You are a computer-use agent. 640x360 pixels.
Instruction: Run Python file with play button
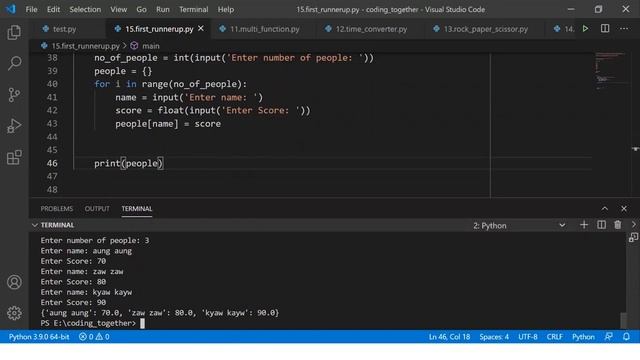(585, 29)
